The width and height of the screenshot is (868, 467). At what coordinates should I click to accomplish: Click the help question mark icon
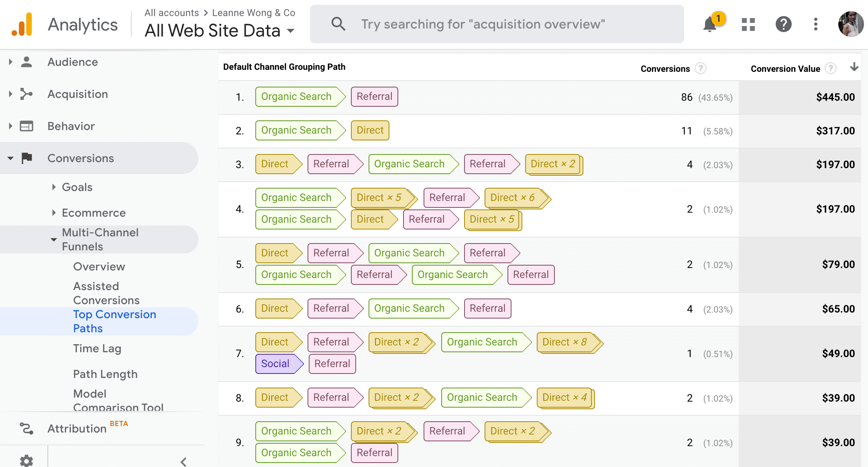(783, 24)
